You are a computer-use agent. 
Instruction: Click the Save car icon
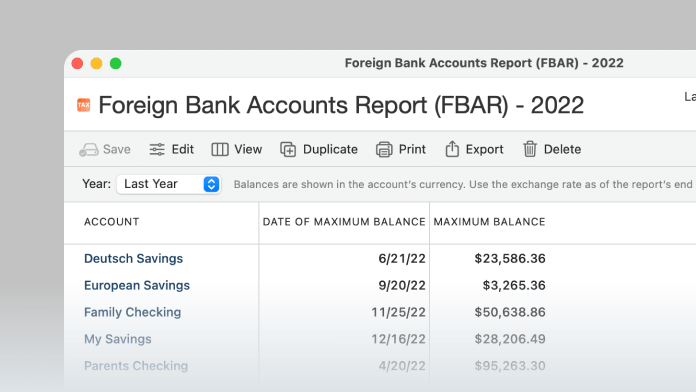coord(89,150)
